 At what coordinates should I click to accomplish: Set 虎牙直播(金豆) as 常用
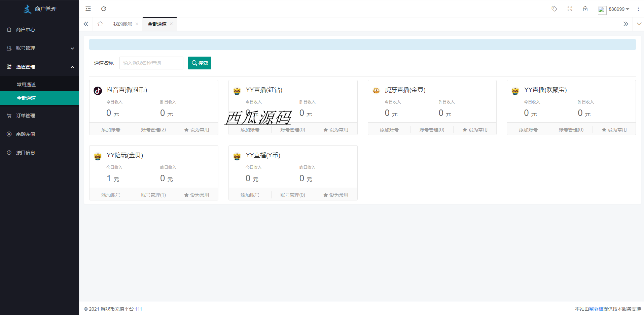pyautogui.click(x=475, y=130)
